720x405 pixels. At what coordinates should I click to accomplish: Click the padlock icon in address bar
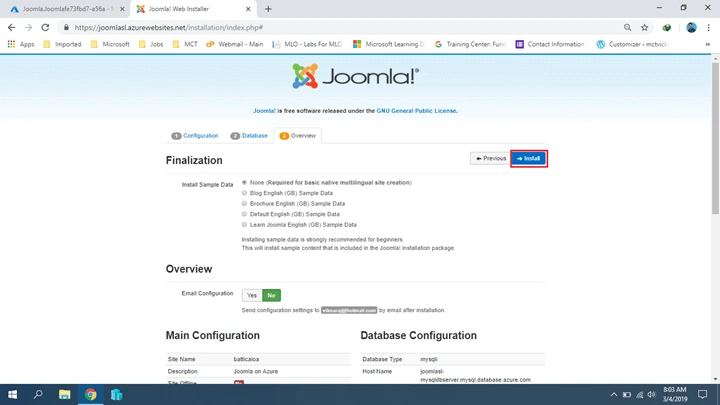click(x=66, y=28)
